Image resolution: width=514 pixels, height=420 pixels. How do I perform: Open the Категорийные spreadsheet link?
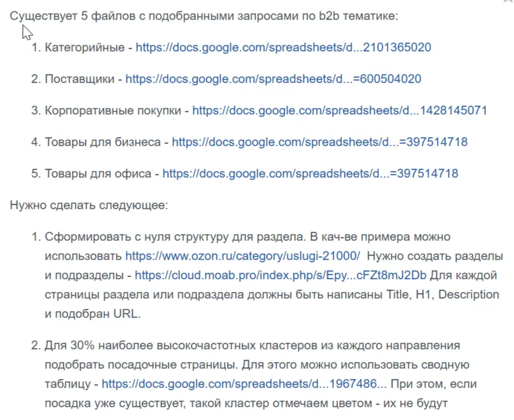[283, 47]
